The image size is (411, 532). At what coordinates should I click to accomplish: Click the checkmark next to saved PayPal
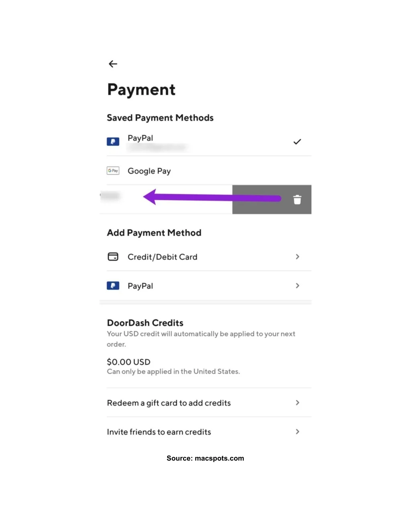tap(297, 142)
